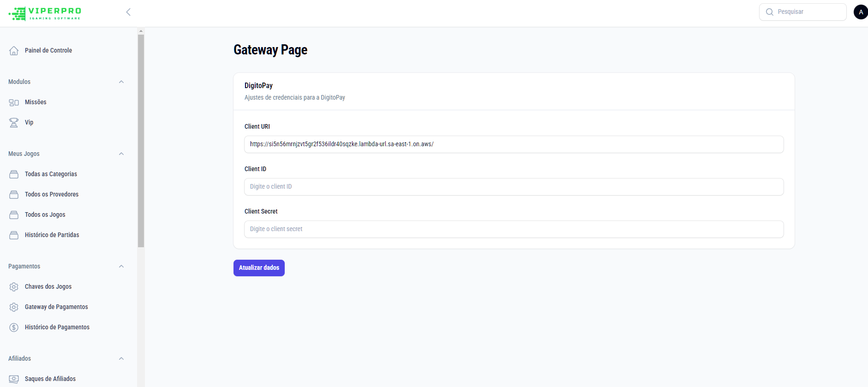Open Todos os Provedores menu item
The image size is (868, 387).
[52, 195]
